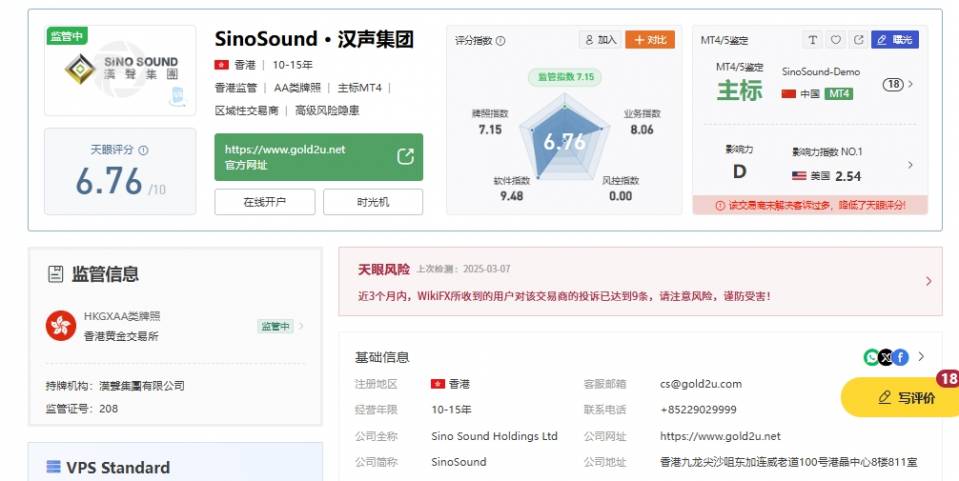Screen dimensions: 959x481
Task: Click the 风控指数 0.00 value
Action: (620, 196)
